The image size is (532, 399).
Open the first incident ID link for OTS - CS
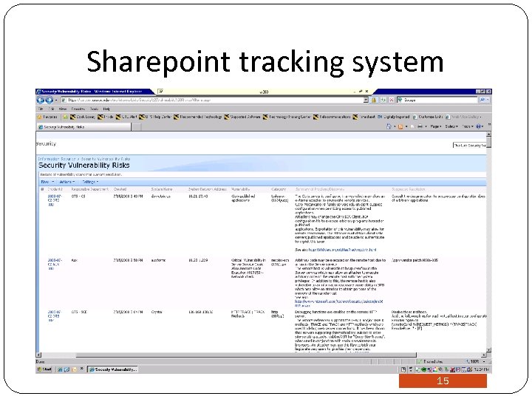pos(54,200)
